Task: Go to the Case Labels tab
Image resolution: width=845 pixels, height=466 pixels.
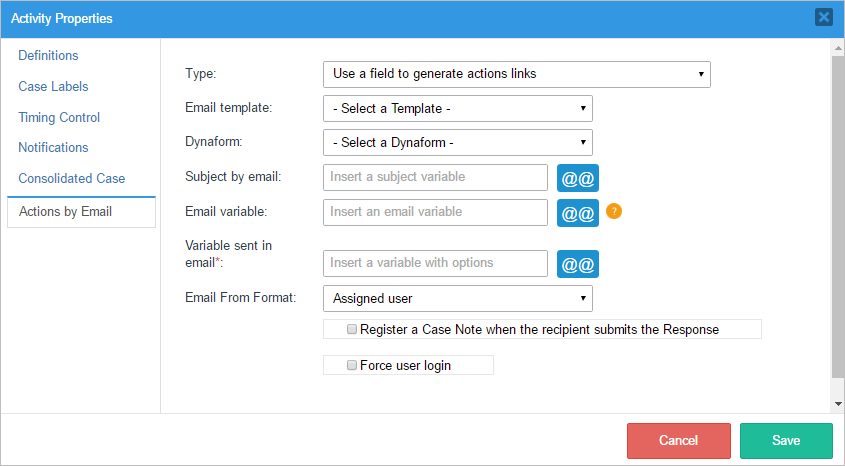Action: [53, 87]
